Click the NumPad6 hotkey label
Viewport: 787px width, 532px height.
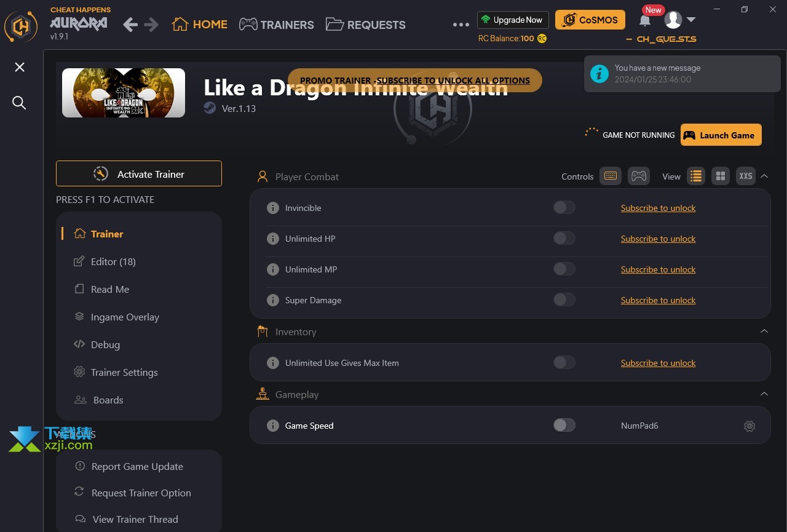coord(639,426)
